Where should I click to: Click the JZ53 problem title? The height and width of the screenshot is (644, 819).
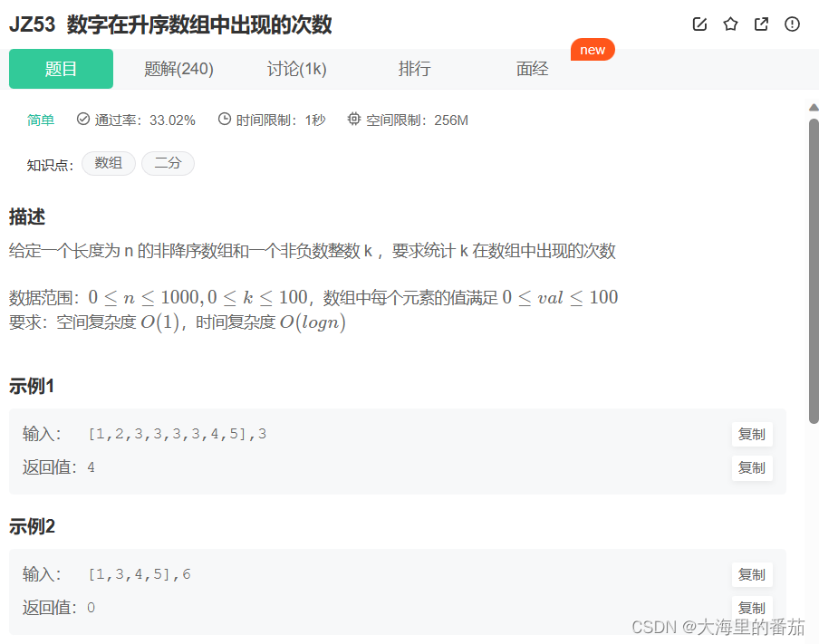click(x=170, y=24)
